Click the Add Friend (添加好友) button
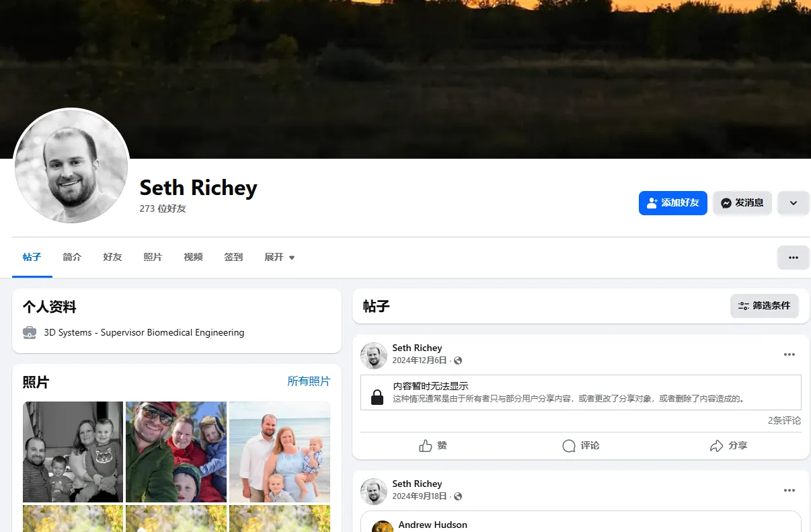The height and width of the screenshot is (532, 811). pyautogui.click(x=672, y=203)
